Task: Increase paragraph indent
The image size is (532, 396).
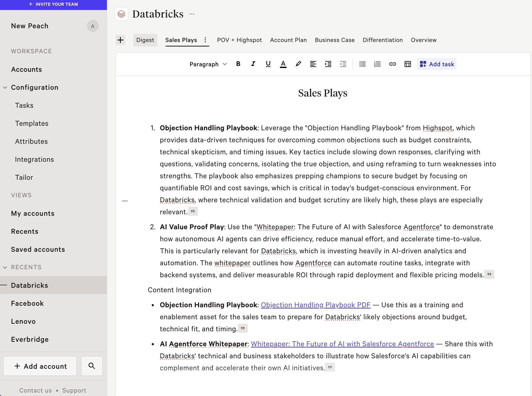Action: (x=328, y=64)
